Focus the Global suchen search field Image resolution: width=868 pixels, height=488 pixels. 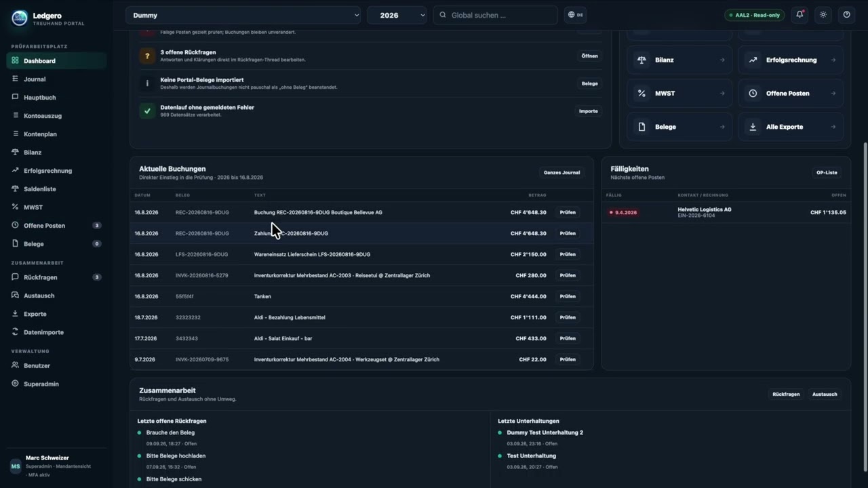tap(495, 15)
